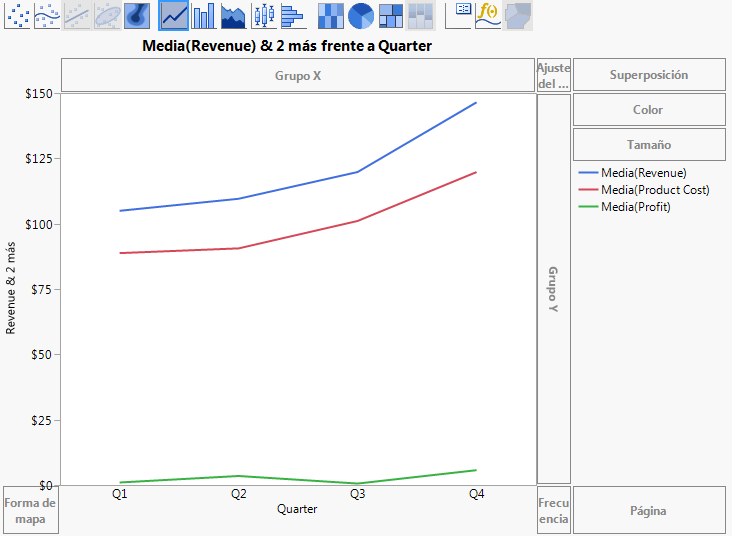Click the Q2 axis tick label
This screenshot has width=732, height=536.
click(239, 494)
